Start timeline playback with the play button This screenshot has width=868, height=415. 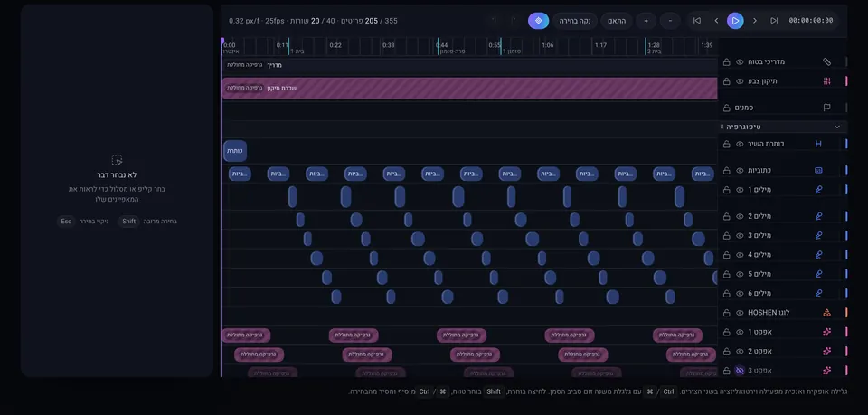click(x=735, y=21)
